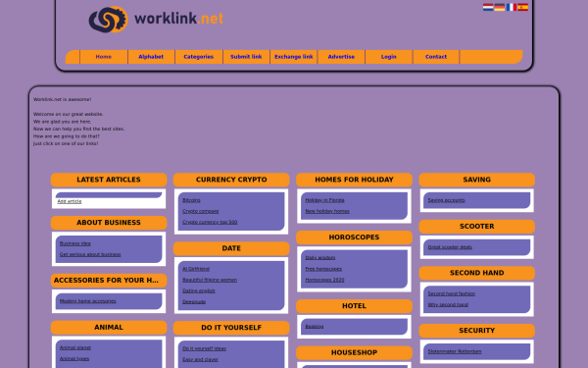Screen dimensions: 588x368
Task: Open the Second Hand category header
Action: tap(477, 274)
